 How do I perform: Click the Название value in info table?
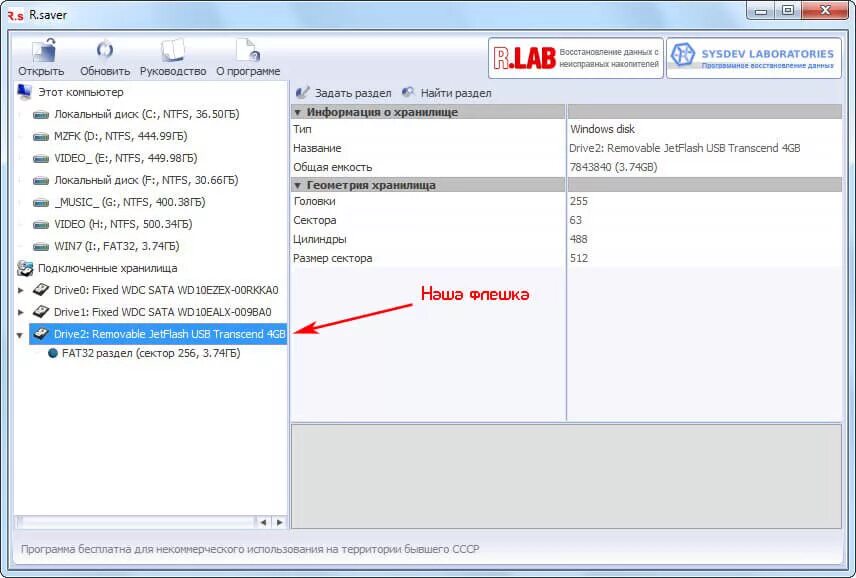685,148
